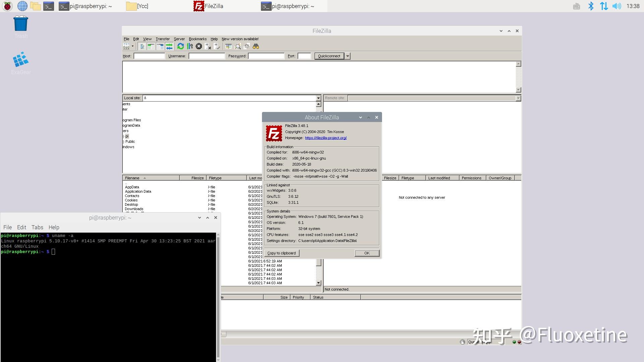Toggle directory comparison icon

coord(238,46)
